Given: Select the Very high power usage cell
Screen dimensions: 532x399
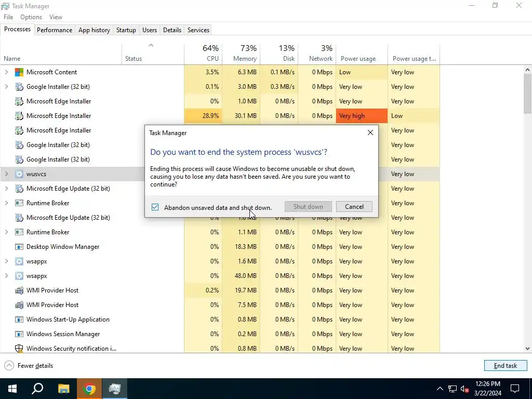Looking at the screenshot, I should point(362,116).
